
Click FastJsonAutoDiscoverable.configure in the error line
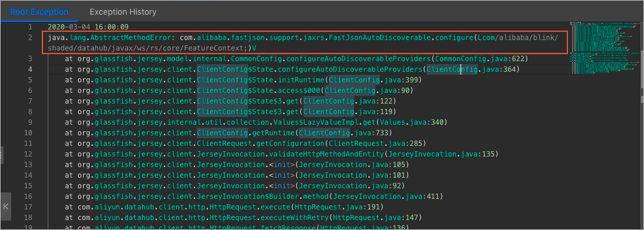(x=401, y=38)
